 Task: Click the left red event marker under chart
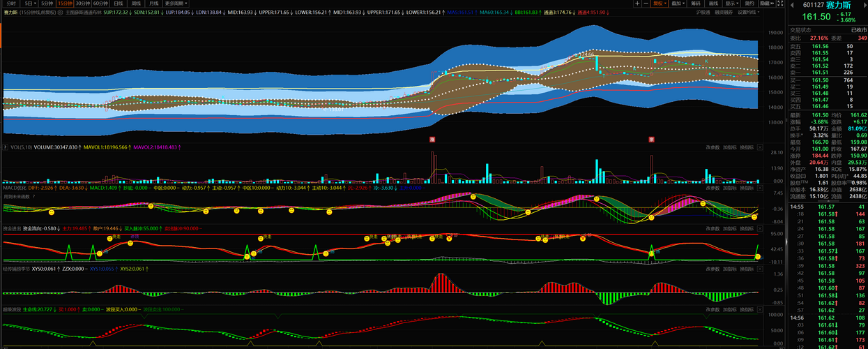click(x=432, y=139)
